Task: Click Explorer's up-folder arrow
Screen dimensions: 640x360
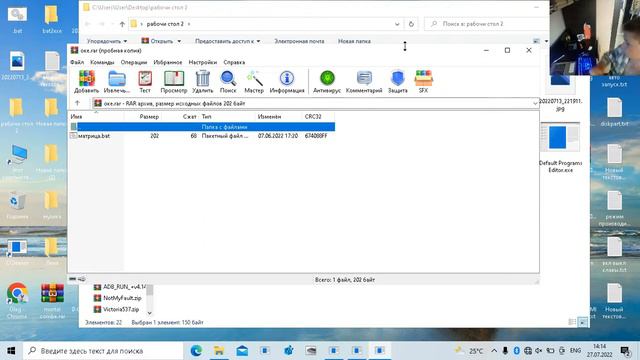Action: pyautogui.click(x=122, y=24)
